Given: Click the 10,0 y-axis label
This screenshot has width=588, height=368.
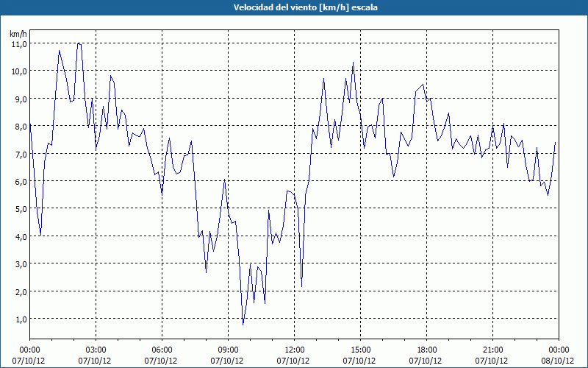Looking at the screenshot, I should coord(19,71).
